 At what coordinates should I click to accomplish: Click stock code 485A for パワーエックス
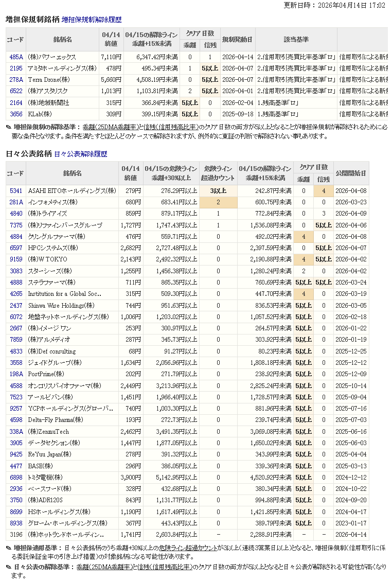[16, 57]
